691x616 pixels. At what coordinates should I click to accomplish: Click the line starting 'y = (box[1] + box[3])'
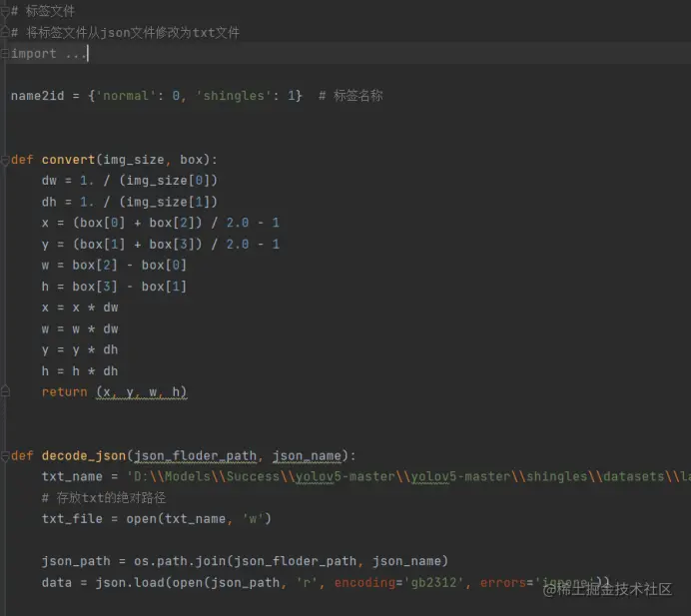[161, 245]
